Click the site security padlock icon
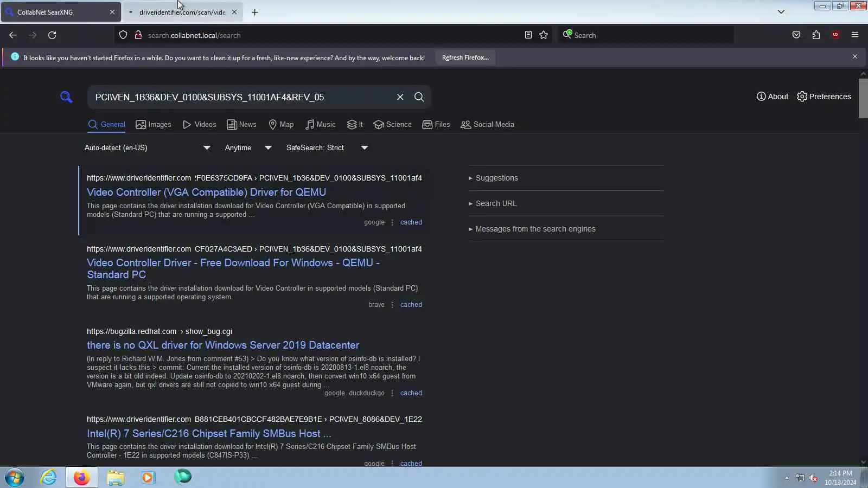Viewport: 868px width, 488px height. click(138, 35)
